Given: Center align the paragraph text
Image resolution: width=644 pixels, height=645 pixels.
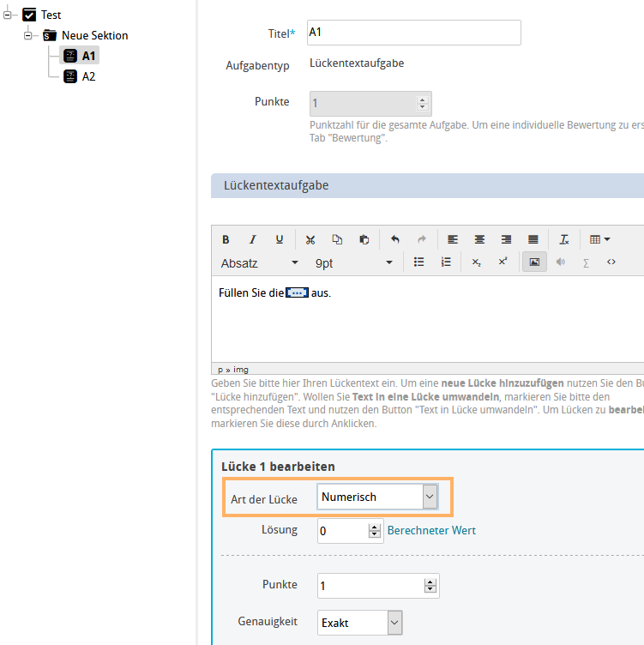Looking at the screenshot, I should (x=479, y=240).
